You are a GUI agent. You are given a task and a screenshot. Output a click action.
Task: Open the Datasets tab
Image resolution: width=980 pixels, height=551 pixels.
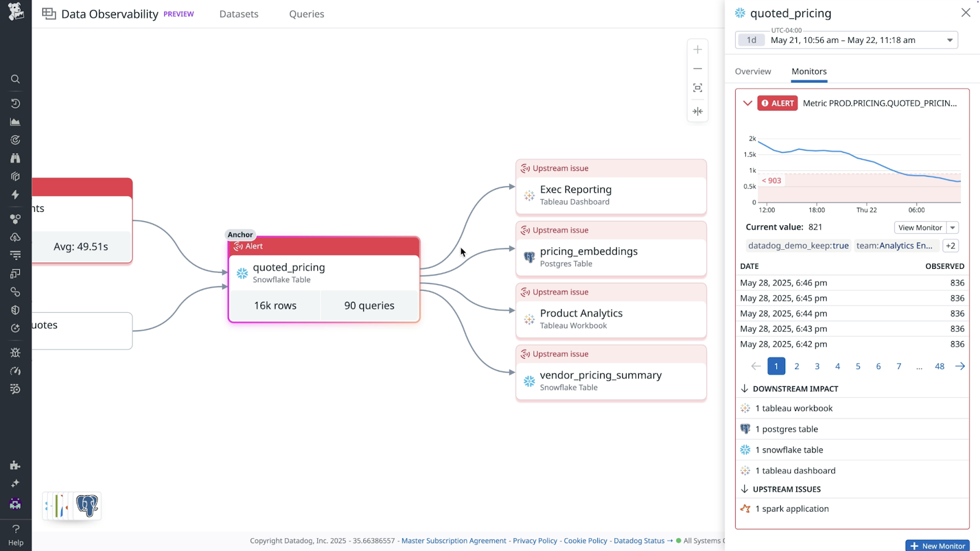239,14
